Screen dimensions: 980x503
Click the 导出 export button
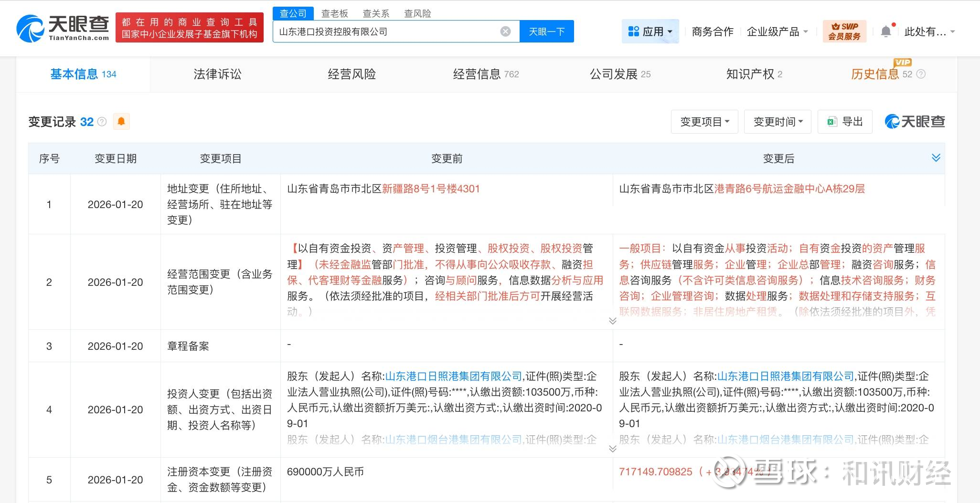click(845, 122)
